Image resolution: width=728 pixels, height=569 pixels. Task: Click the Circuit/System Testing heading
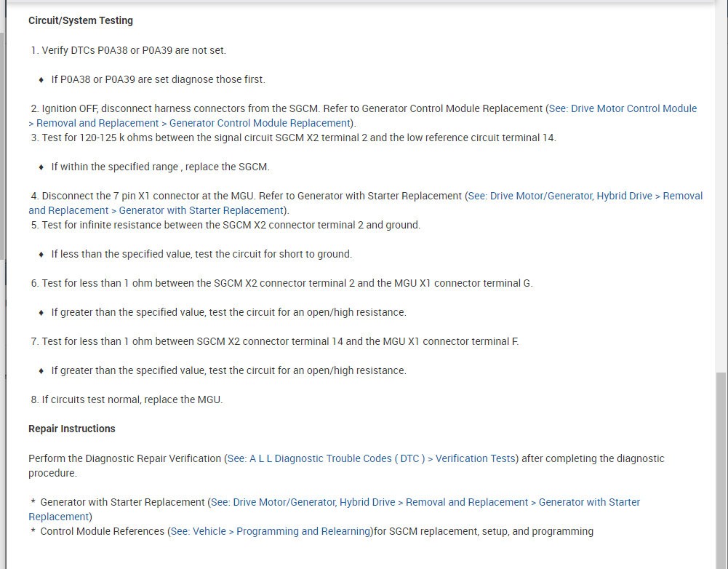click(81, 20)
